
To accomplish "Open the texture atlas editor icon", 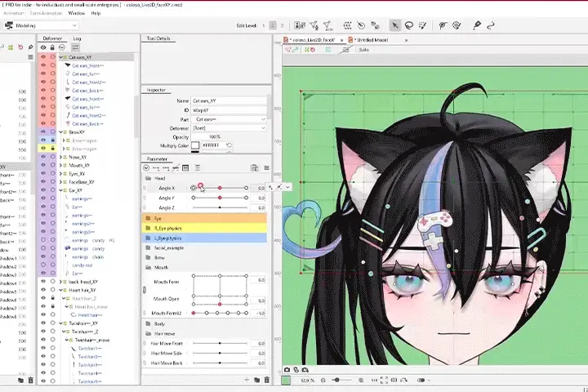I will point(300,25).
